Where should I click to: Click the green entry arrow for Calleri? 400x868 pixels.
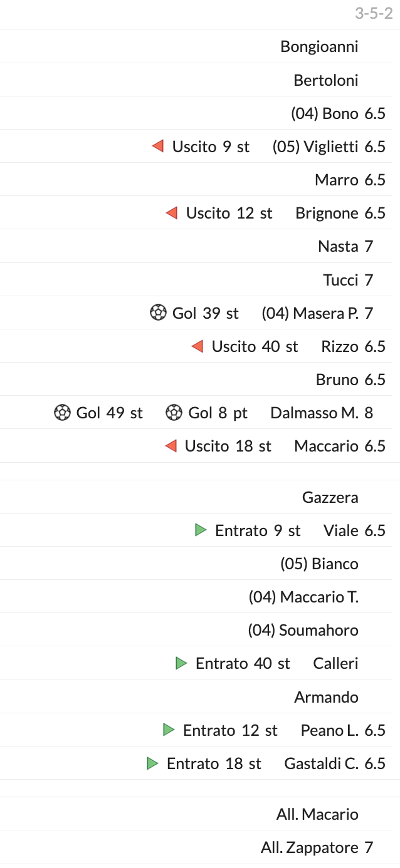tap(181, 663)
